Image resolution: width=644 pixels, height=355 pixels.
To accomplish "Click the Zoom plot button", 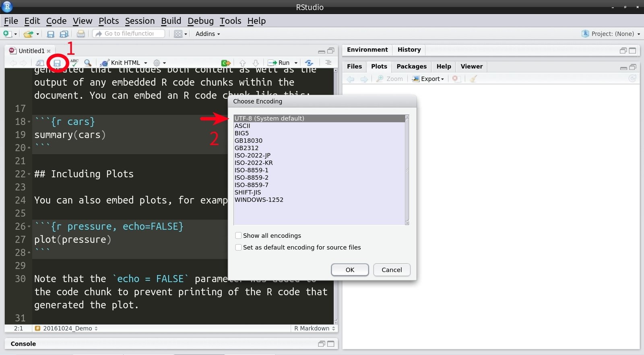I will click(x=390, y=79).
